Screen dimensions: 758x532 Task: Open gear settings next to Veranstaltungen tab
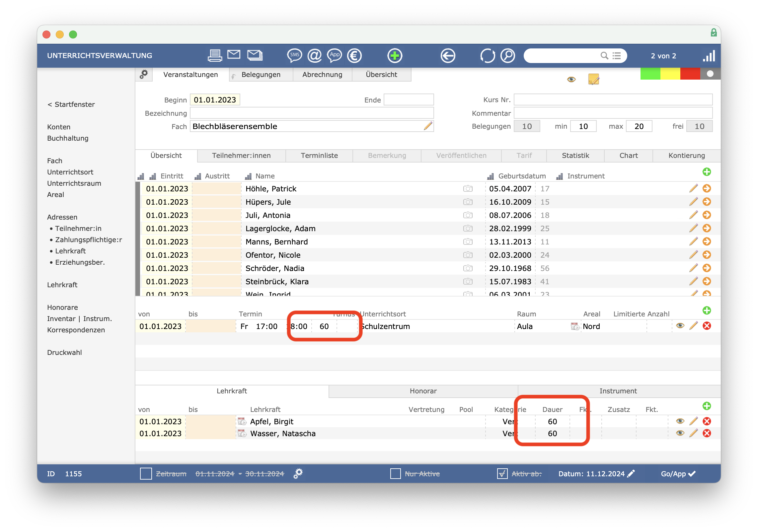(144, 74)
